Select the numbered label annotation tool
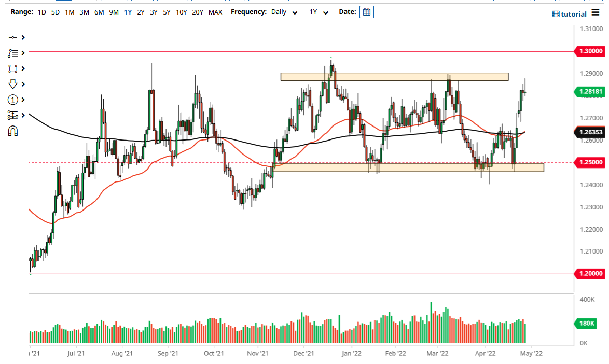 pyautogui.click(x=12, y=99)
